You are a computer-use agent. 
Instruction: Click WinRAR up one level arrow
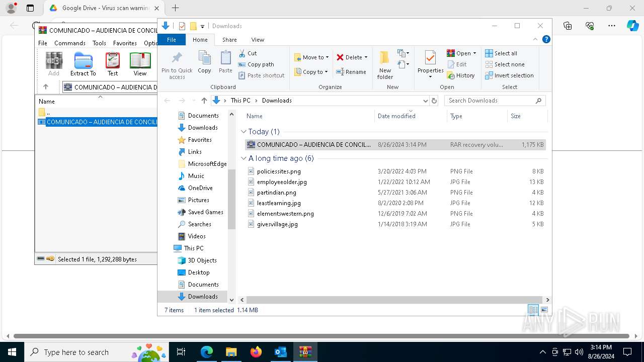click(46, 87)
